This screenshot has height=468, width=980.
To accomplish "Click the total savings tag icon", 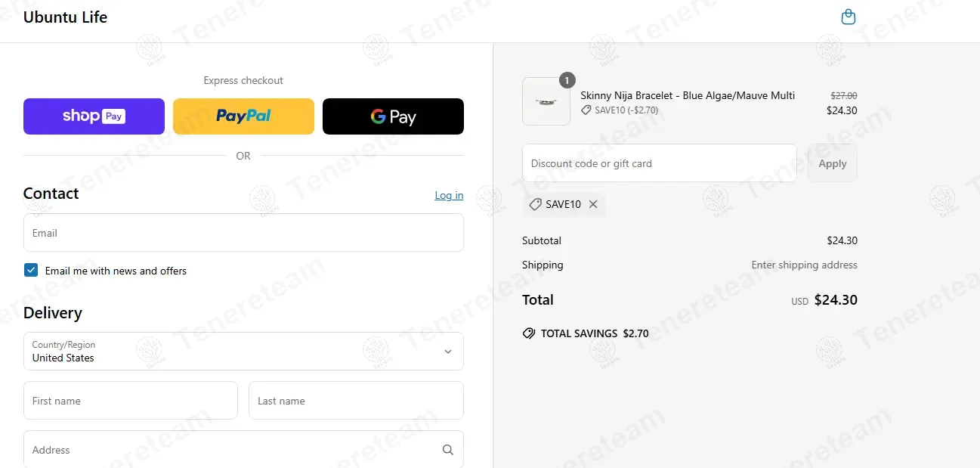I will pyautogui.click(x=529, y=333).
